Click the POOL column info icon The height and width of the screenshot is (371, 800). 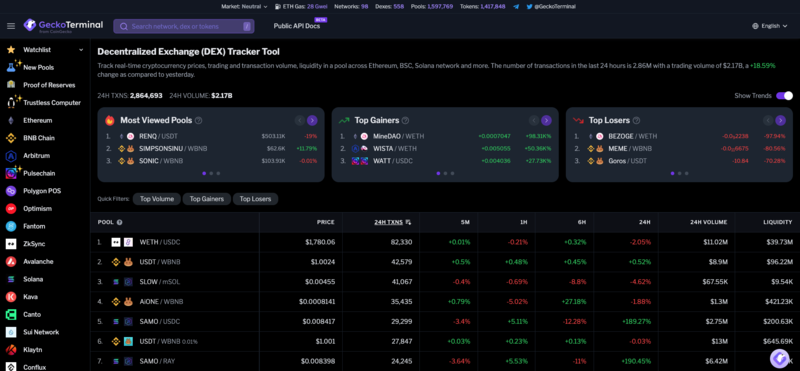(x=119, y=222)
